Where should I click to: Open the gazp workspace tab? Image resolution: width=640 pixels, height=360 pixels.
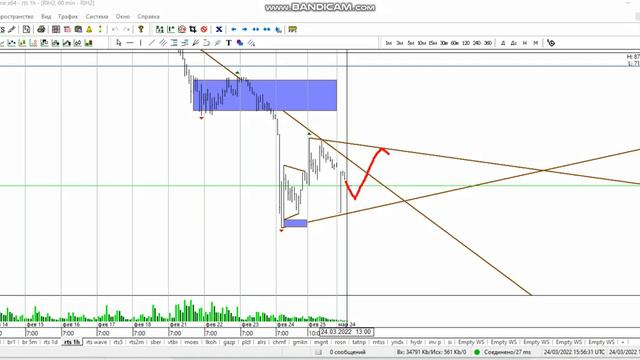(229, 342)
